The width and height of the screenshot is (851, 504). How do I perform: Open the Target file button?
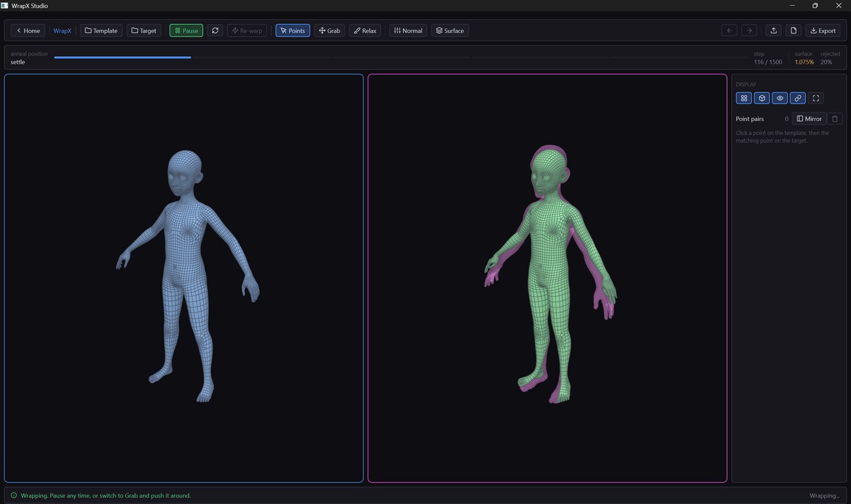pyautogui.click(x=144, y=30)
